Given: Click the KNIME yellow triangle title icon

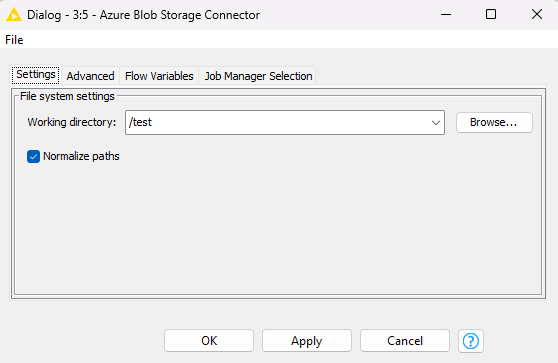Looking at the screenshot, I should coord(14,15).
